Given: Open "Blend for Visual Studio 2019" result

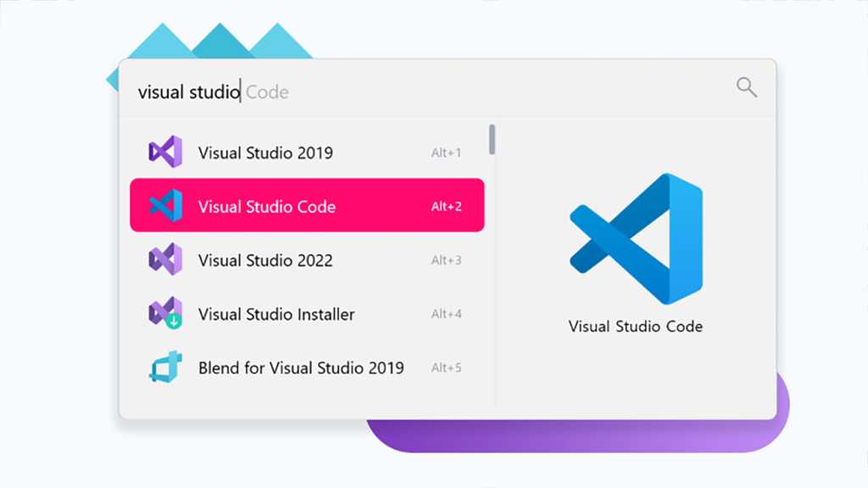Looking at the screenshot, I should [307, 367].
